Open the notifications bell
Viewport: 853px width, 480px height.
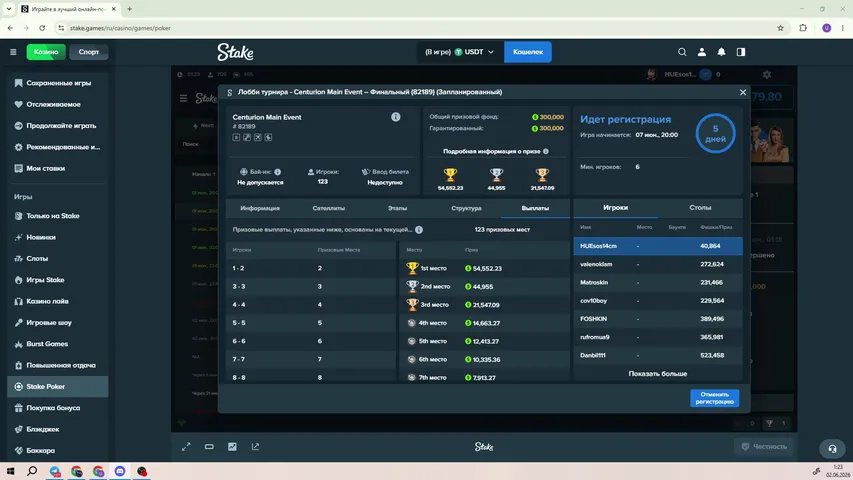pyautogui.click(x=721, y=52)
